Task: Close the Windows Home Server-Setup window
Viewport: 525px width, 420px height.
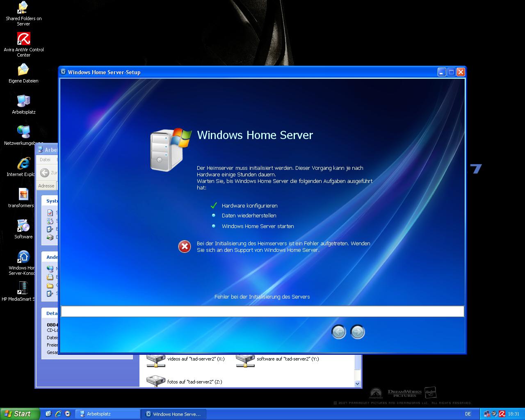Action: [461, 72]
